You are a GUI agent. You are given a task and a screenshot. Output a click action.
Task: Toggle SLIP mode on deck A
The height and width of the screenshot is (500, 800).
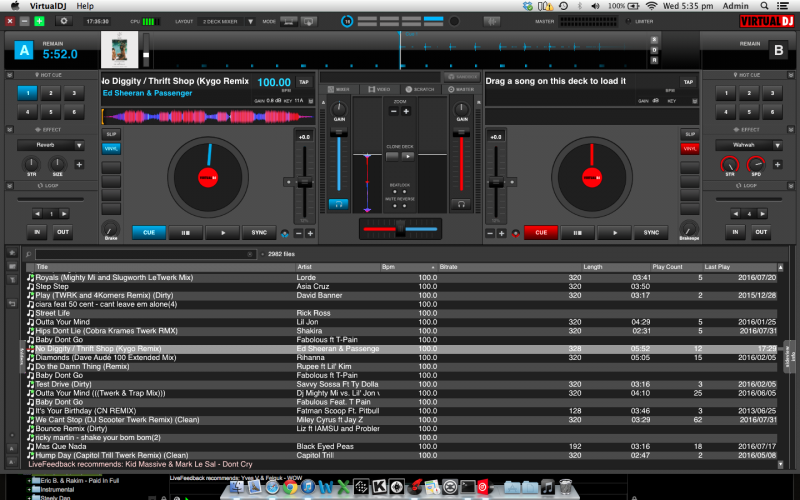[111, 134]
